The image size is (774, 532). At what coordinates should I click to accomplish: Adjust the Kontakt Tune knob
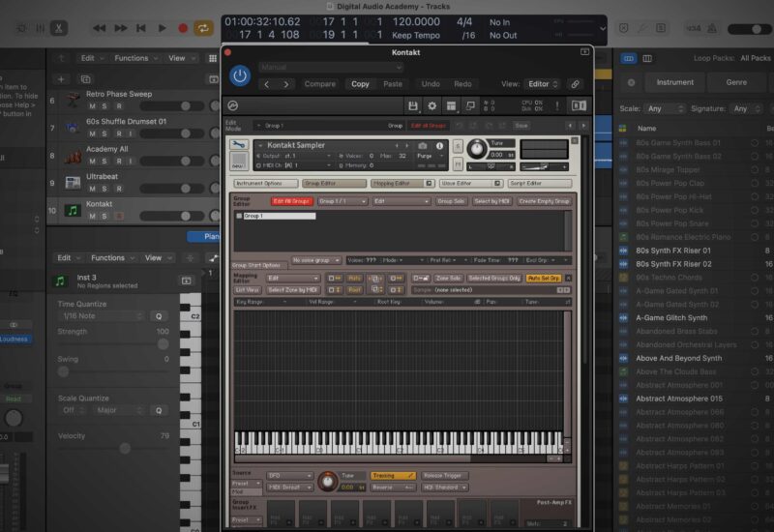tap(476, 149)
